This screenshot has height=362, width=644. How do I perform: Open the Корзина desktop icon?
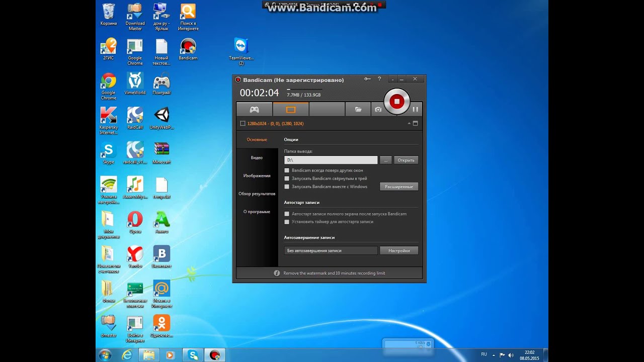tap(108, 15)
